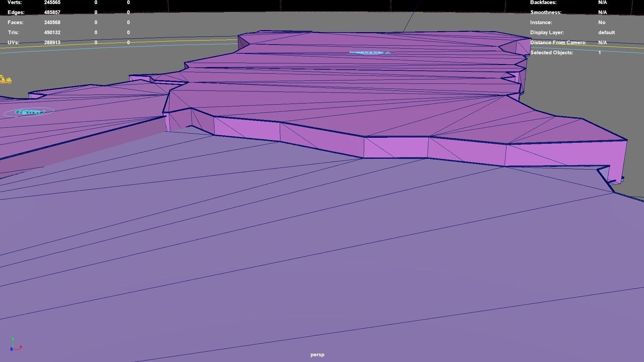Click the Faces label in poly count
644x362 pixels.
[15, 22]
